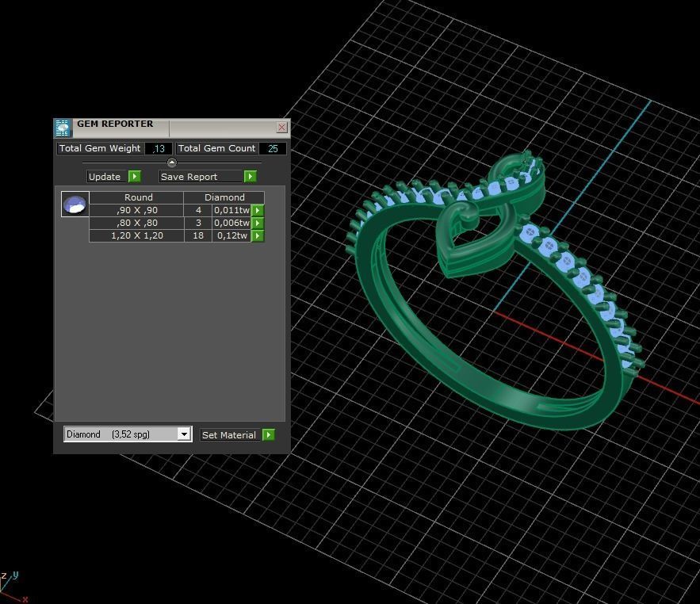
Task: Collapse panel using the round arrow toggle
Action: coord(172,162)
